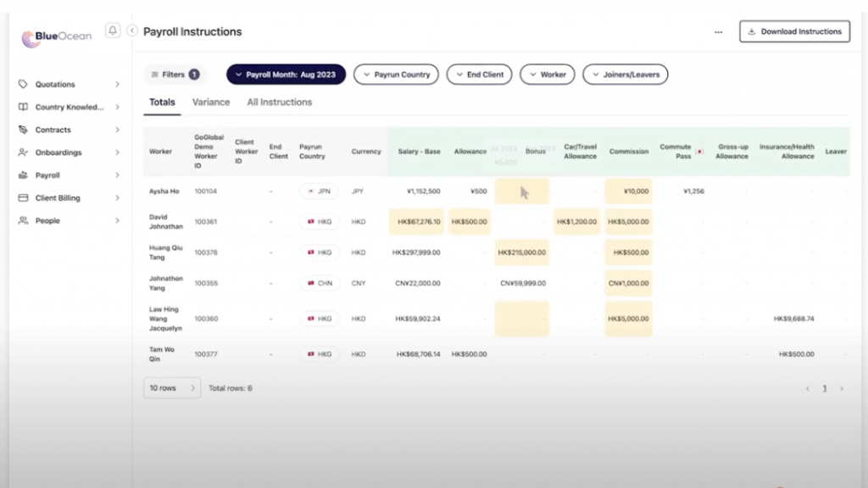Viewport: 868px width, 488px height.
Task: Click the Filters button
Action: (x=175, y=75)
